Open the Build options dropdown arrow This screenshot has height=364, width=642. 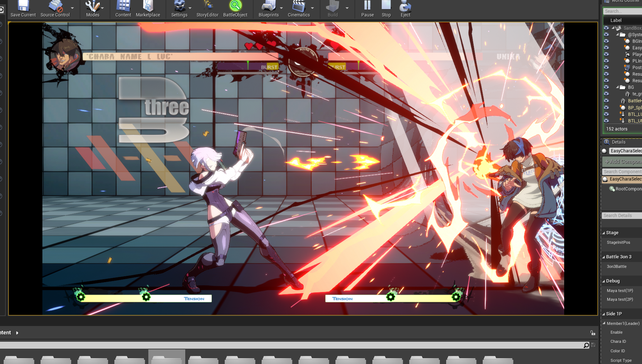(x=347, y=8)
